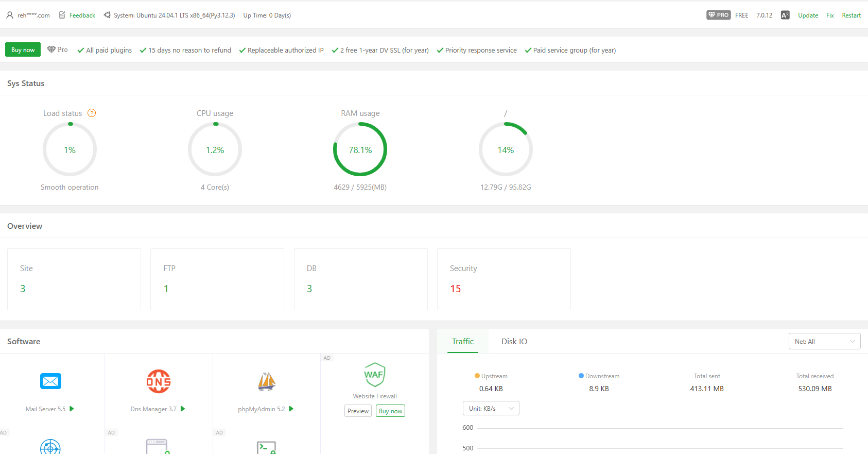Click the green Buy now button in banner
868x454 pixels.
(23, 50)
